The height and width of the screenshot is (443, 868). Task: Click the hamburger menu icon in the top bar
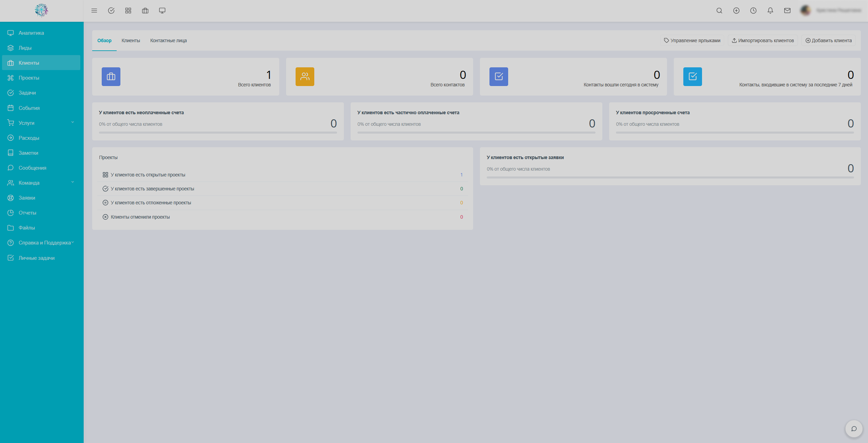[x=94, y=11]
